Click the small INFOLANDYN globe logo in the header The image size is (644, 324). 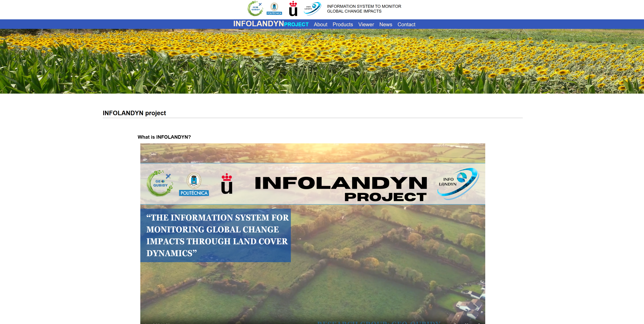click(x=313, y=8)
